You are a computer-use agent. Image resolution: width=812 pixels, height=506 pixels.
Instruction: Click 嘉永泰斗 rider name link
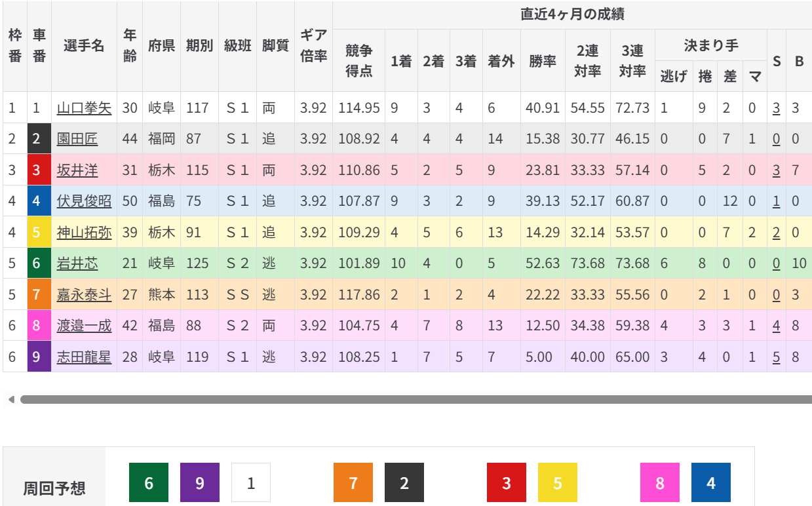pos(84,295)
